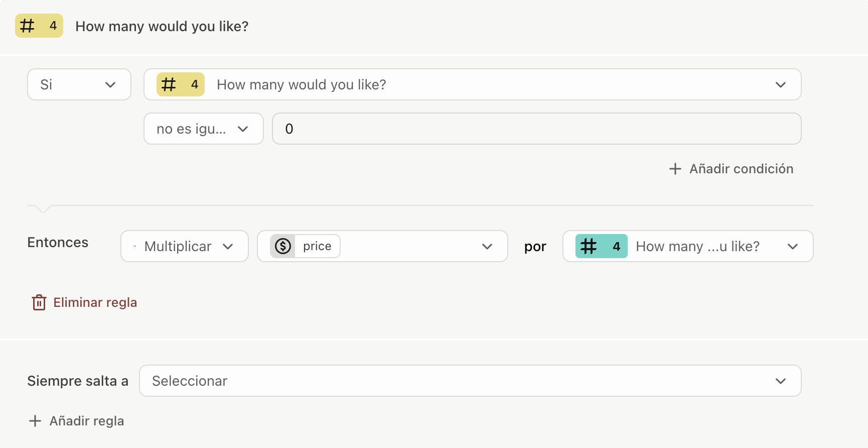Click the chevron in the price variable dropdown
Screen dimensions: 868x448
point(487,246)
